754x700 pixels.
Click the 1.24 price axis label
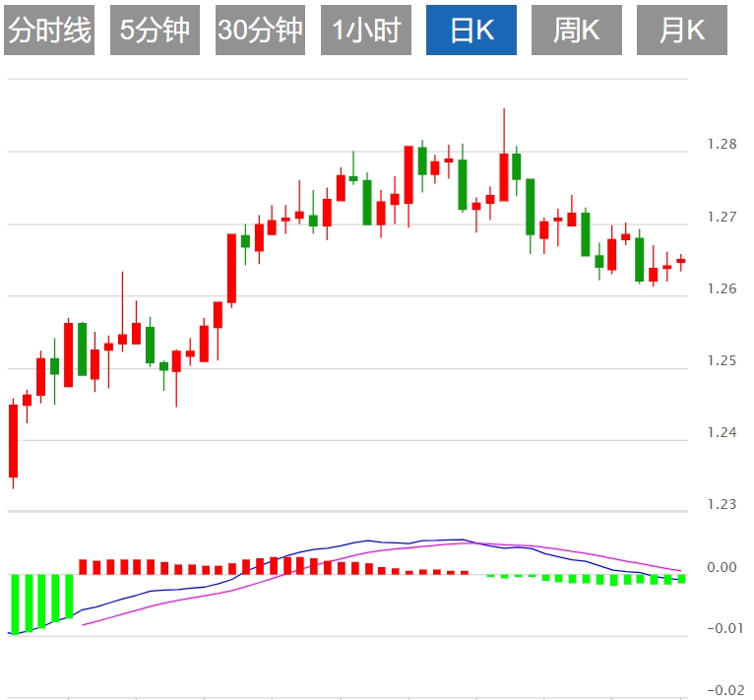point(722,432)
